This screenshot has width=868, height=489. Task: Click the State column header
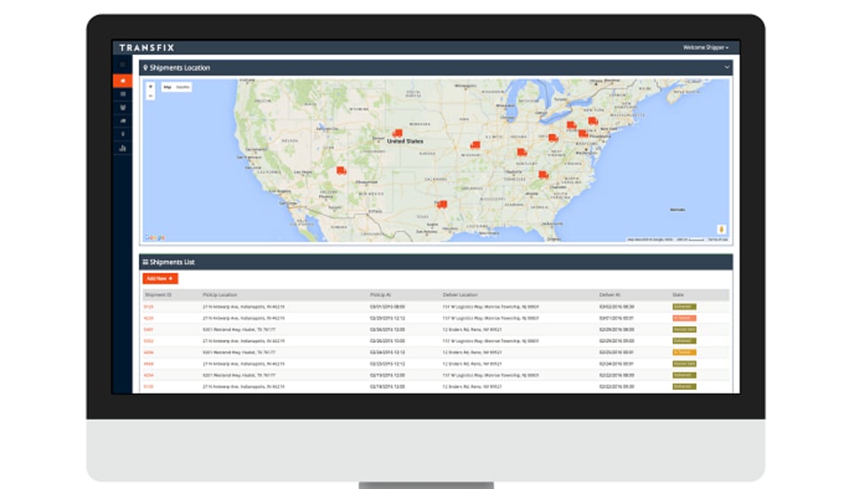coord(678,294)
